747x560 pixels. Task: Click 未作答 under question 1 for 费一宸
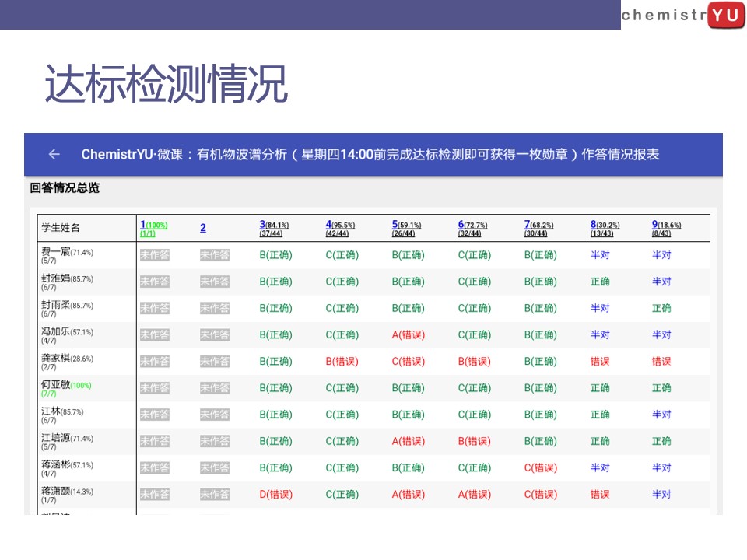point(154,255)
